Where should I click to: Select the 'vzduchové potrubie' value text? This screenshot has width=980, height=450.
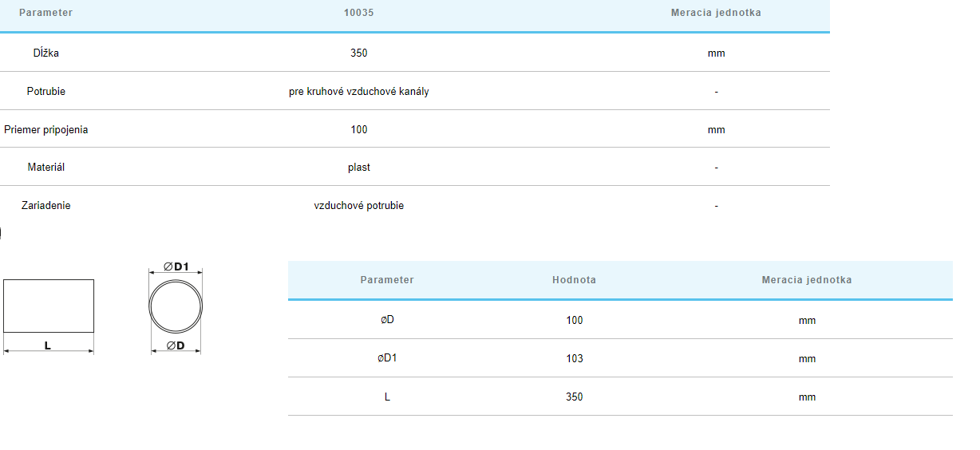coord(358,206)
